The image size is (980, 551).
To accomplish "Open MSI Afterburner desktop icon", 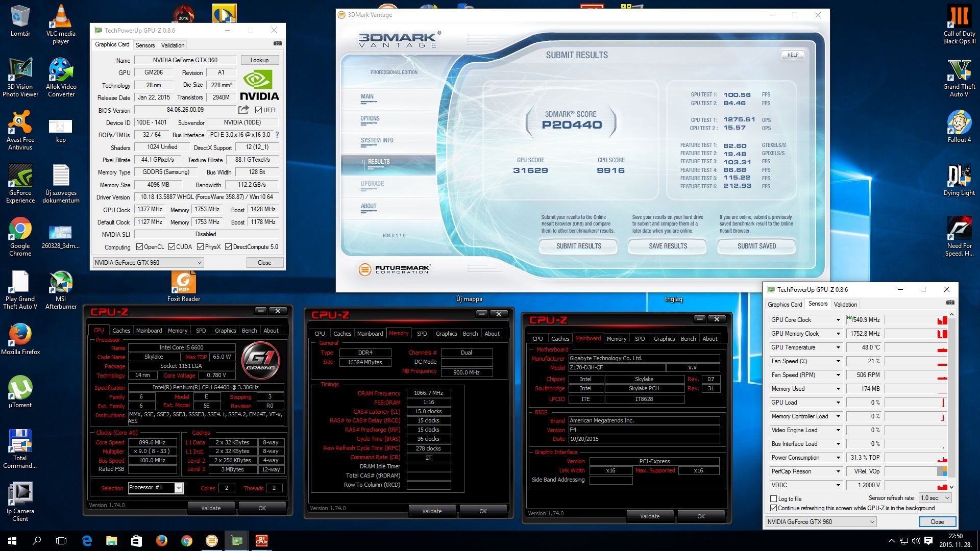I will pyautogui.click(x=61, y=290).
